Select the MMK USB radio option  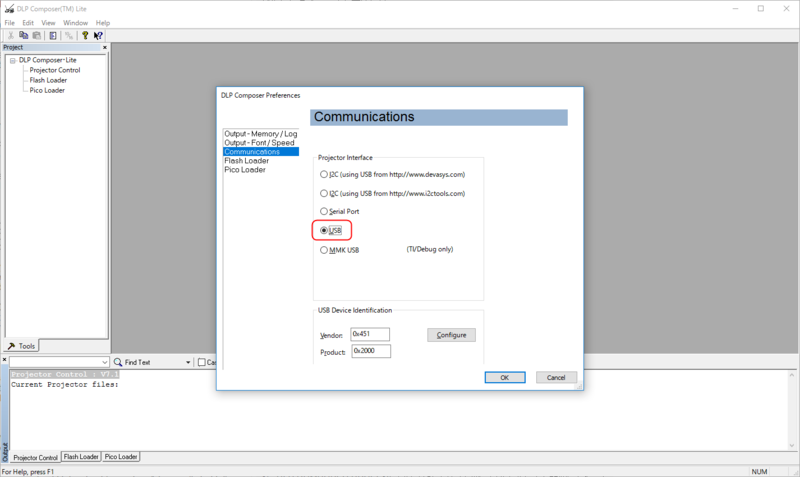pos(323,250)
